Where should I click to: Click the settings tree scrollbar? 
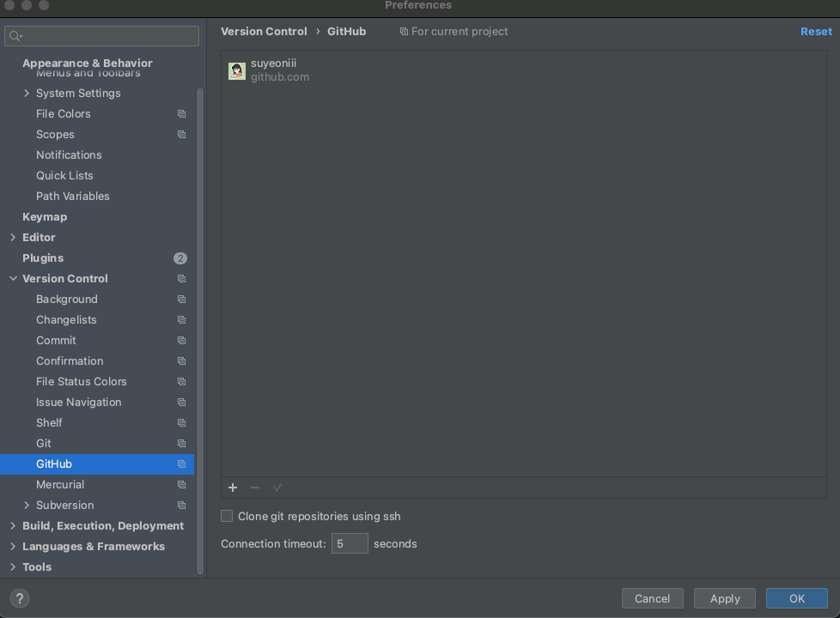(200, 331)
